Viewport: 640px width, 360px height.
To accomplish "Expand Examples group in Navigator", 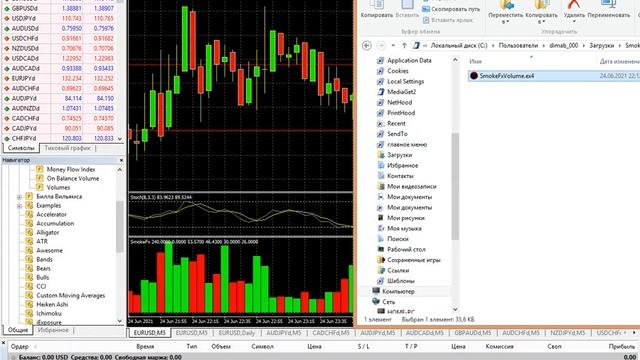I will click(x=19, y=206).
